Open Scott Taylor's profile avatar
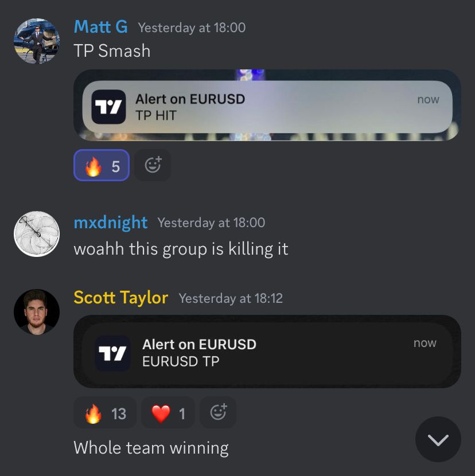The image size is (475, 476). [37, 312]
